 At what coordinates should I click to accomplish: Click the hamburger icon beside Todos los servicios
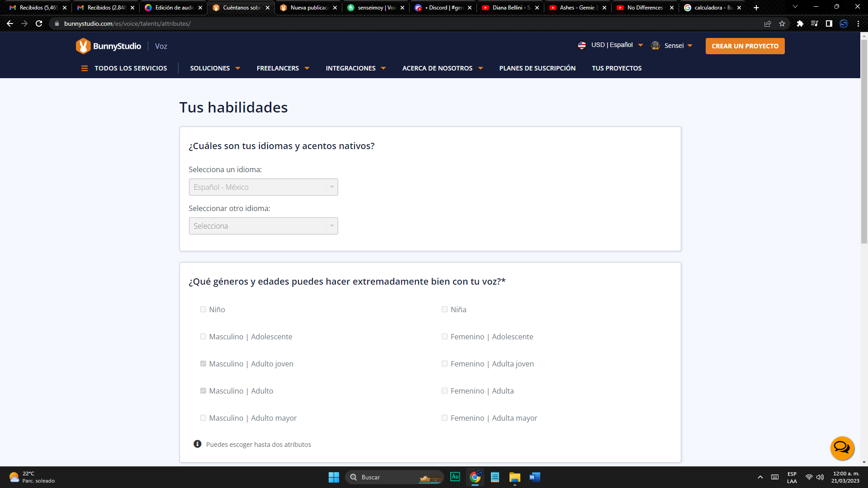84,68
